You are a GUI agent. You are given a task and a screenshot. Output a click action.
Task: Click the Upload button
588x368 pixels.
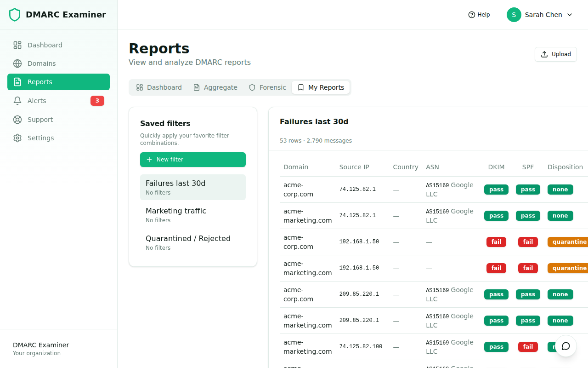pos(556,54)
